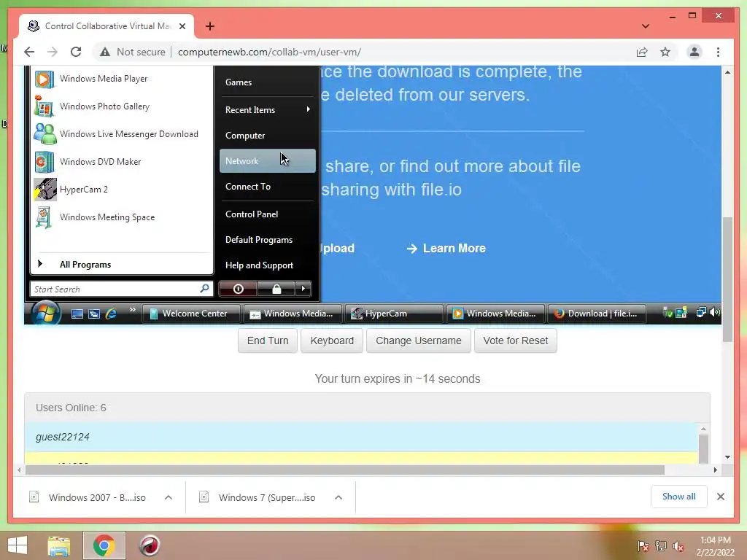The image size is (747, 560).
Task: Open Windows Live Messenger Download
Action: [122, 134]
